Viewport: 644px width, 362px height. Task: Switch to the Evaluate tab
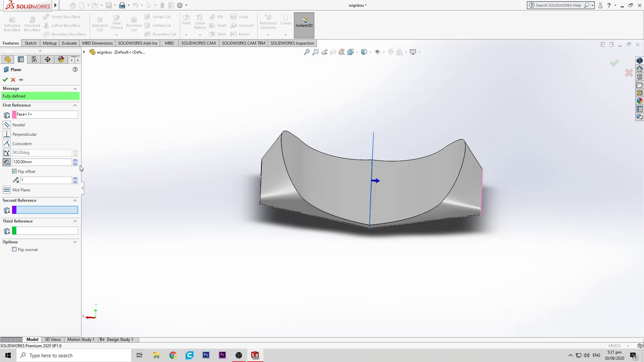69,43
